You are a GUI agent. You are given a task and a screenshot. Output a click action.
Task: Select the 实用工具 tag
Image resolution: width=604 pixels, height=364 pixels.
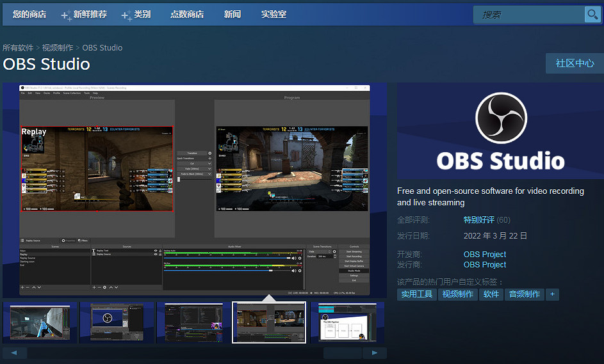point(417,294)
